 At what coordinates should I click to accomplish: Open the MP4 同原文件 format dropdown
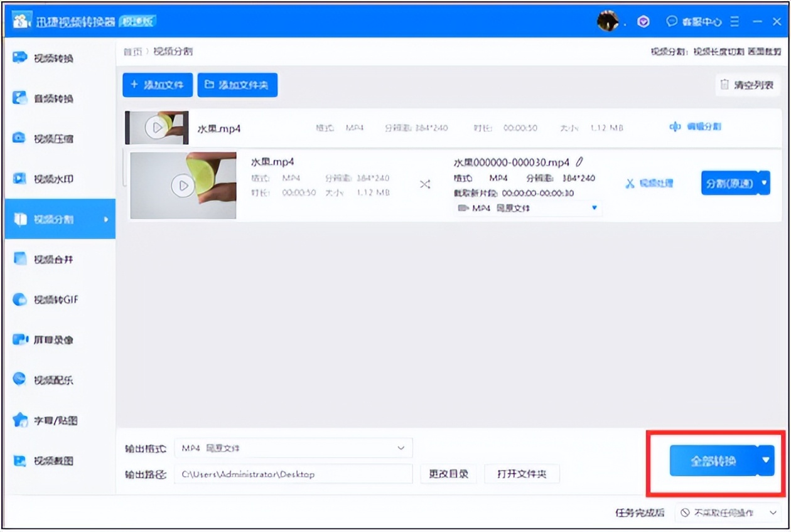[x=527, y=208]
